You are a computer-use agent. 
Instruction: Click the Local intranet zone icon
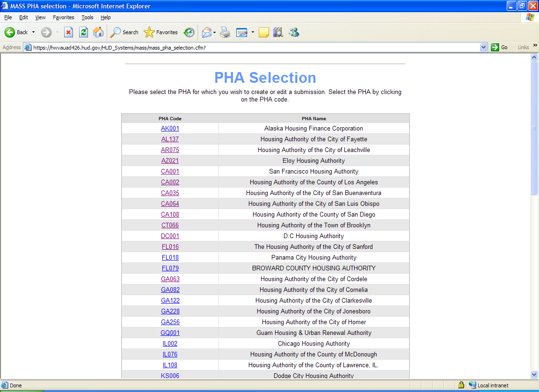[473, 385]
